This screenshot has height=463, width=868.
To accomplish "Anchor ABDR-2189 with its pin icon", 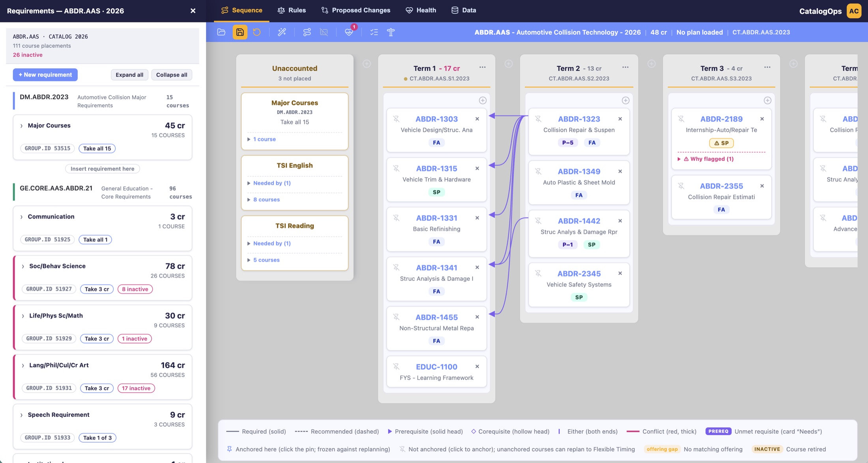I will (681, 119).
